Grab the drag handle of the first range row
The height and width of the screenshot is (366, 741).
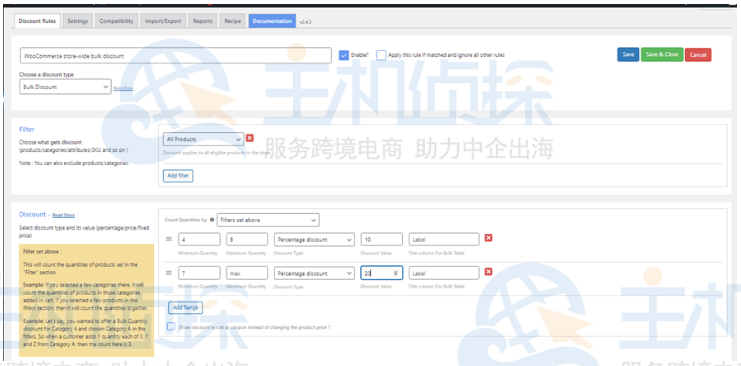(169, 239)
